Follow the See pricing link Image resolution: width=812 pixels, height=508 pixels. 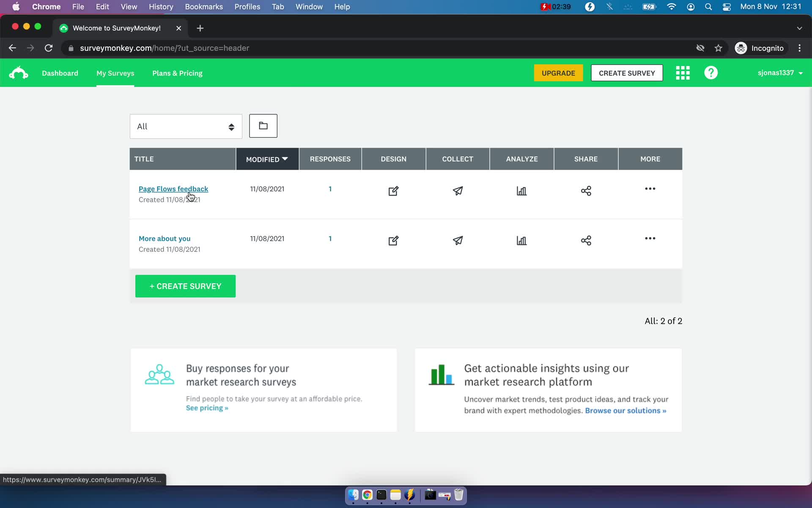pos(207,408)
